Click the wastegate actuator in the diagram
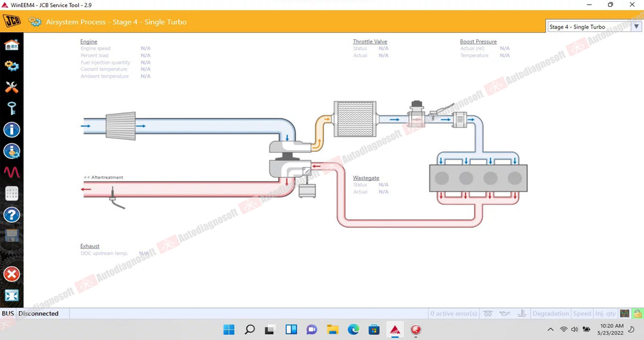The height and width of the screenshot is (340, 644). click(307, 191)
